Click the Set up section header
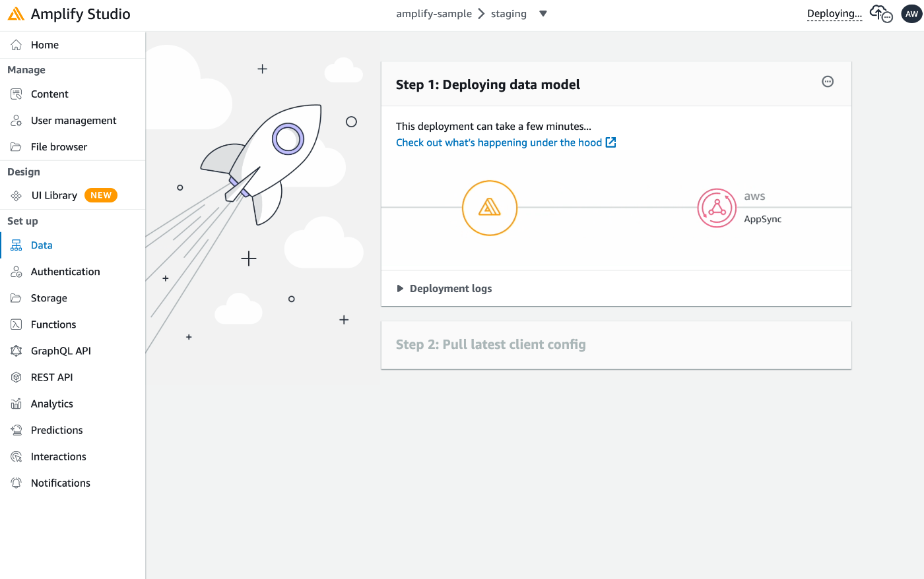Viewport: 924px width, 579px height. pos(22,221)
